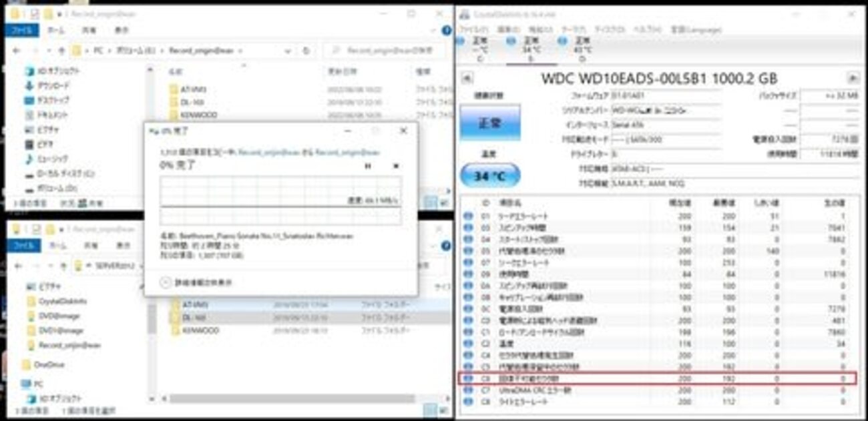This screenshot has width=868, height=421.
Task: Click status icon of attribute 09 使用時間
Action: [468, 274]
